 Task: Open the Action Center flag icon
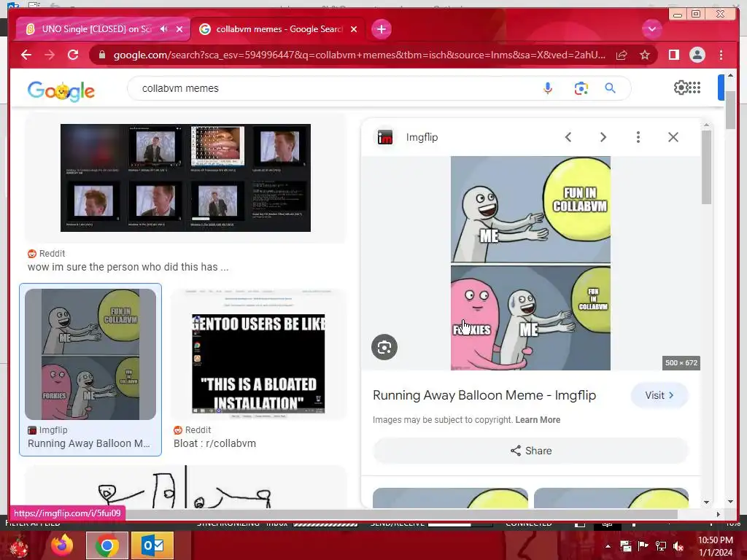coord(643,546)
